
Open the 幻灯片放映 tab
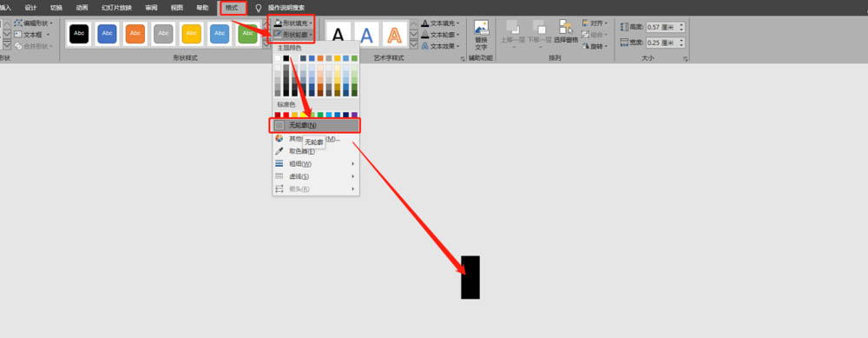(x=117, y=8)
